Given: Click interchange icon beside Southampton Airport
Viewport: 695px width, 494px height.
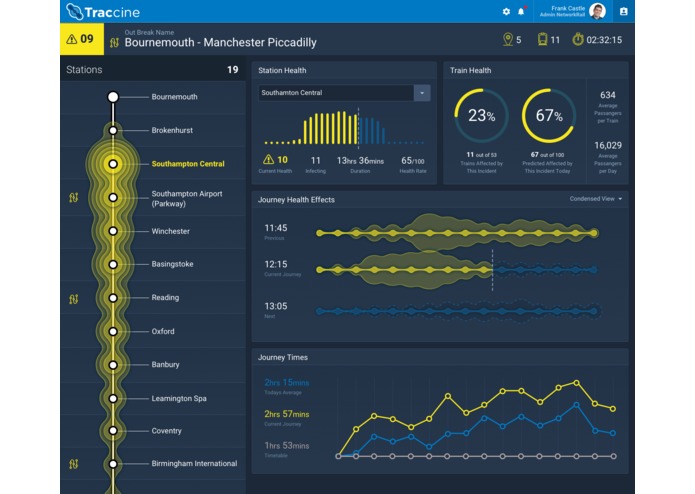Looking at the screenshot, I should click(74, 198).
